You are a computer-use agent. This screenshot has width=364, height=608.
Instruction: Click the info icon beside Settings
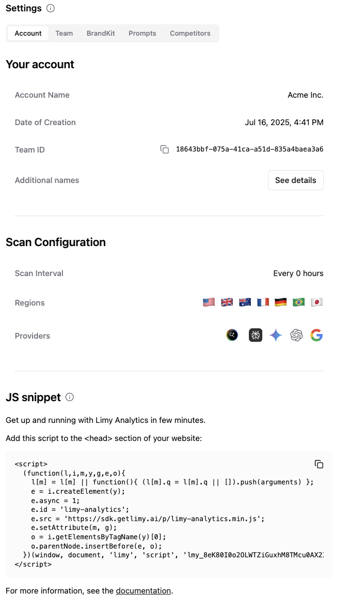[x=50, y=8]
